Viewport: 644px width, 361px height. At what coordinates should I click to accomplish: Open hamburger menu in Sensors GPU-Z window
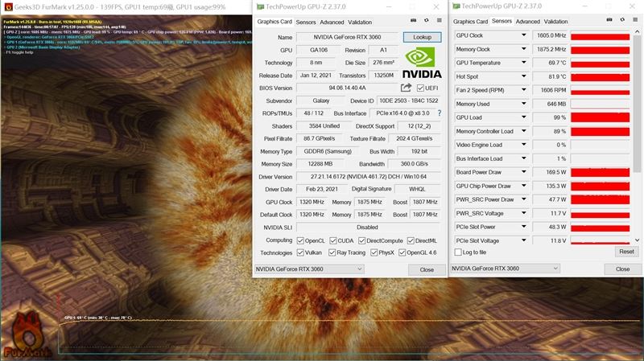(x=635, y=19)
